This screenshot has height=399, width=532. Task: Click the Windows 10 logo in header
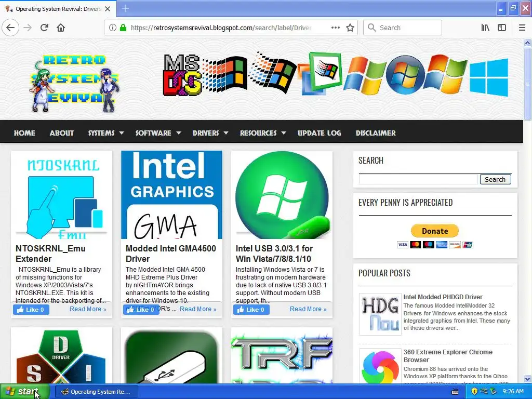point(489,77)
